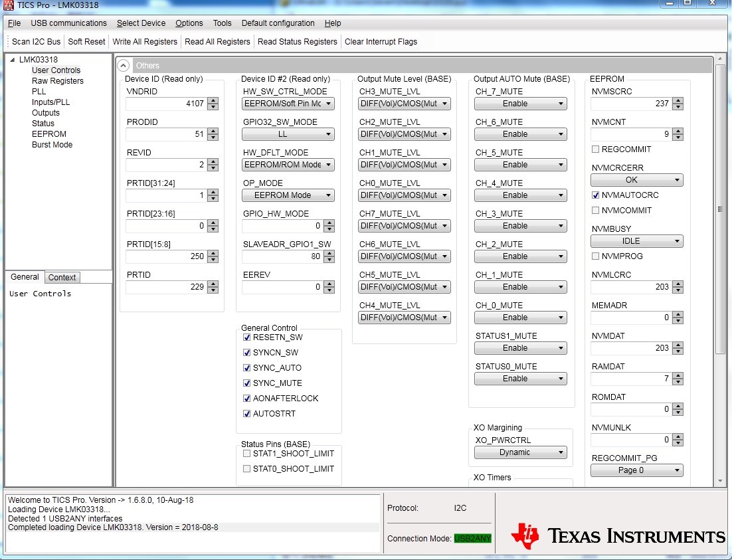Open the Help menu
Viewport: 732px width, 560px height.
[333, 23]
